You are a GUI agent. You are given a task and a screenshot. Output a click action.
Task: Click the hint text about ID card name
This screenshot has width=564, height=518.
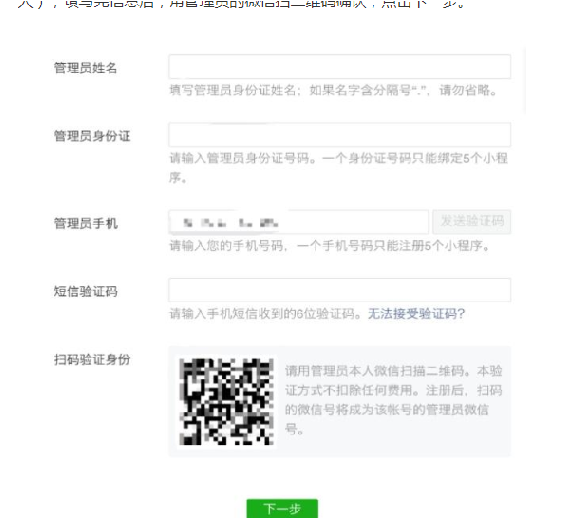click(333, 90)
